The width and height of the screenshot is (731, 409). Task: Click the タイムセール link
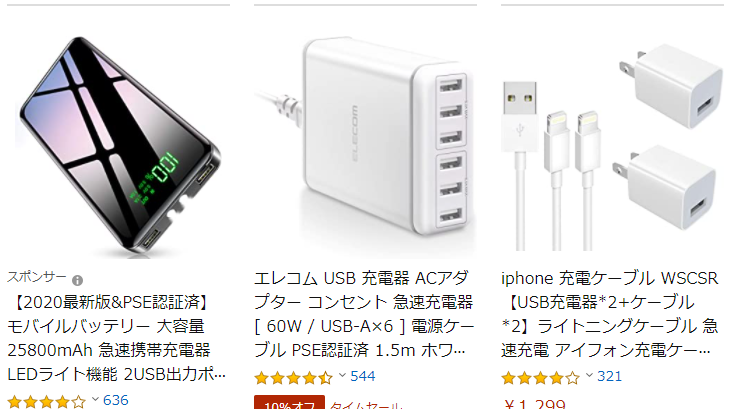tap(366, 405)
